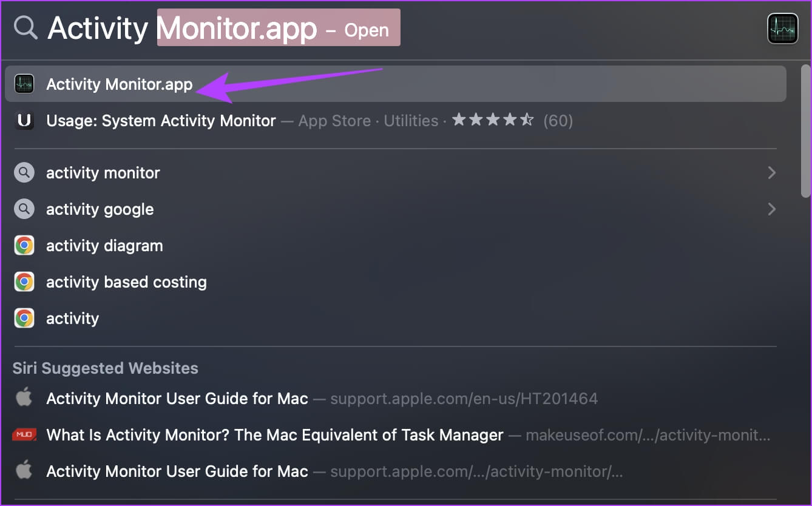This screenshot has height=506, width=812.
Task: Open What Is Activity Monitor makeuseof article
Action: tap(396, 435)
